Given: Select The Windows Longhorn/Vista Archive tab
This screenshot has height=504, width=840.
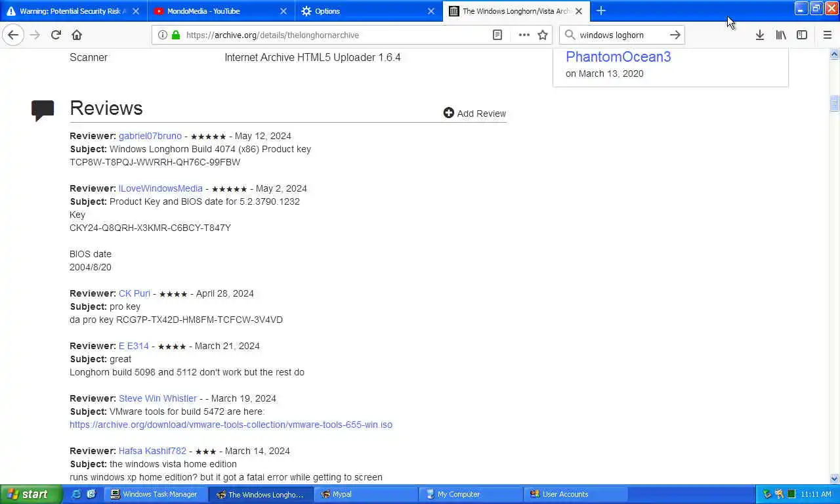Looking at the screenshot, I should point(516,11).
